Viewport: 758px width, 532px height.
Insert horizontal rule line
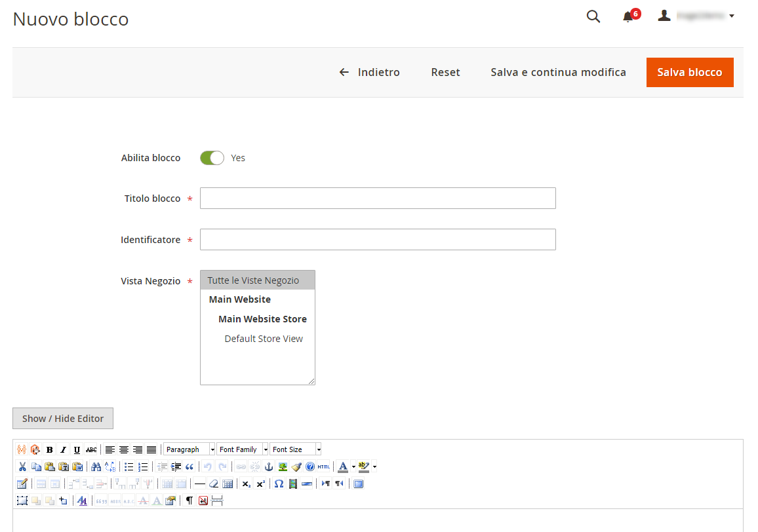[199, 484]
